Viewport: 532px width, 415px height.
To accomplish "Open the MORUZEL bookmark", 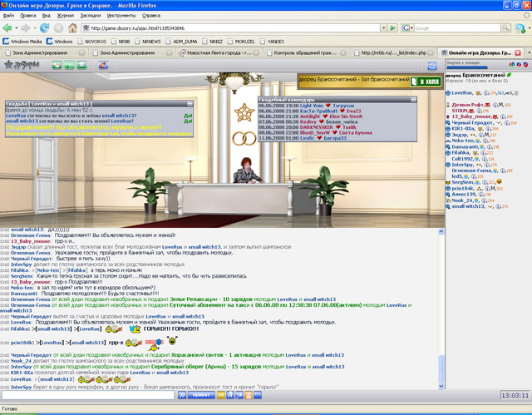I will click(x=241, y=42).
